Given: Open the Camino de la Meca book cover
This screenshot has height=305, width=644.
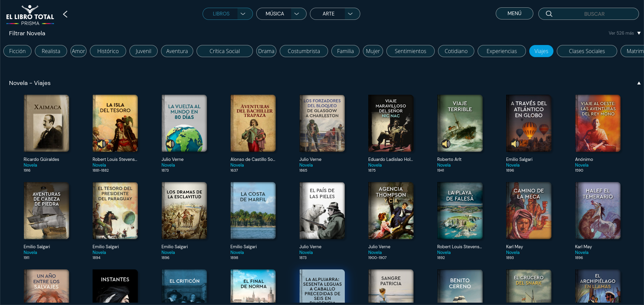Looking at the screenshot, I should (x=528, y=211).
